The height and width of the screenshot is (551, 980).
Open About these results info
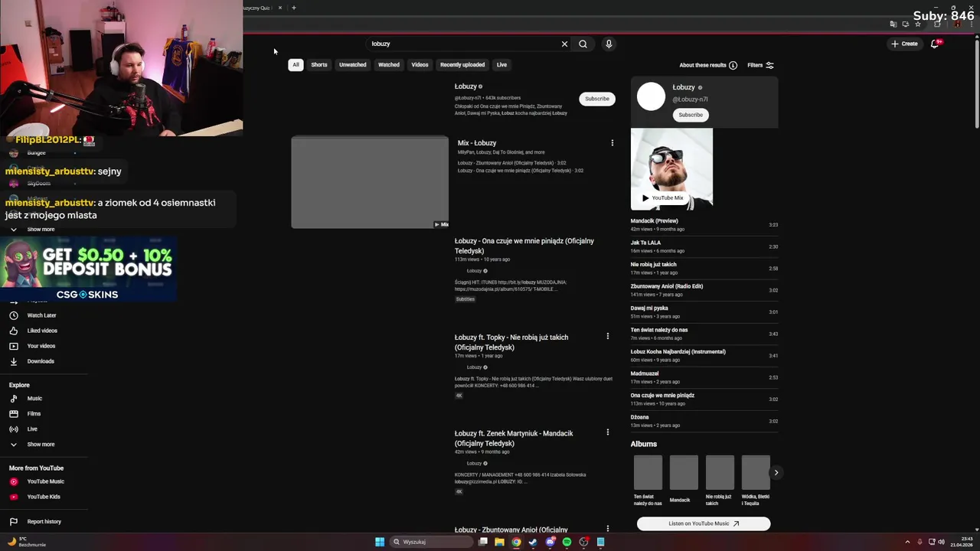pyautogui.click(x=708, y=65)
